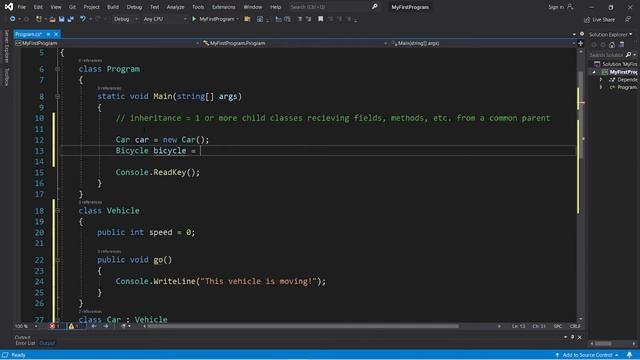Open the Any CPU platform dropdown
This screenshot has height=360, width=640.
(164, 19)
